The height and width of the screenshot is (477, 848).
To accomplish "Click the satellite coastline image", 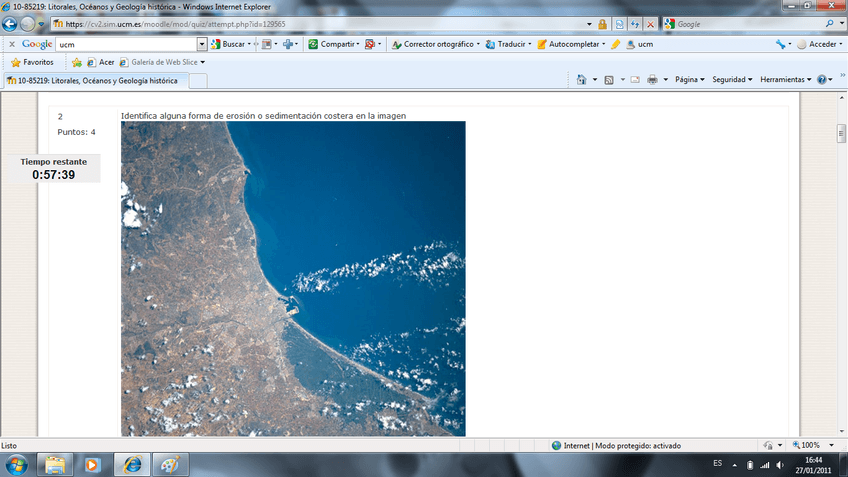I will (293, 278).
